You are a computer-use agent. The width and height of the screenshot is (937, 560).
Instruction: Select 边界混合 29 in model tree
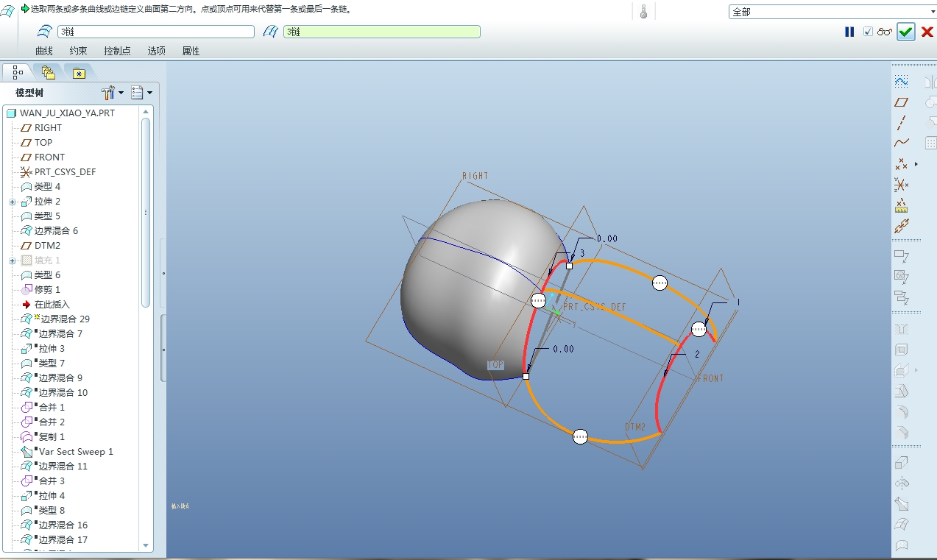65,319
